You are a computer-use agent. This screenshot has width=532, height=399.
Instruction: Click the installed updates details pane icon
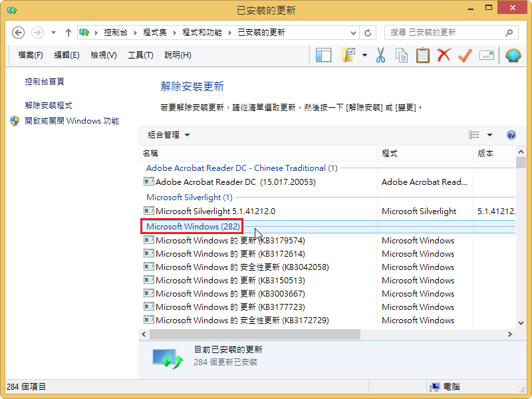click(x=168, y=358)
